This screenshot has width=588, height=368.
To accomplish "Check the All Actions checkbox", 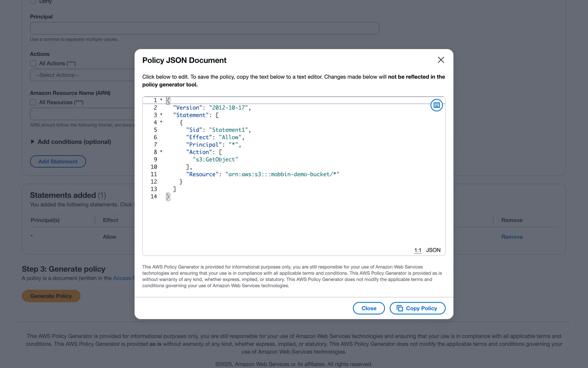I will (33, 63).
